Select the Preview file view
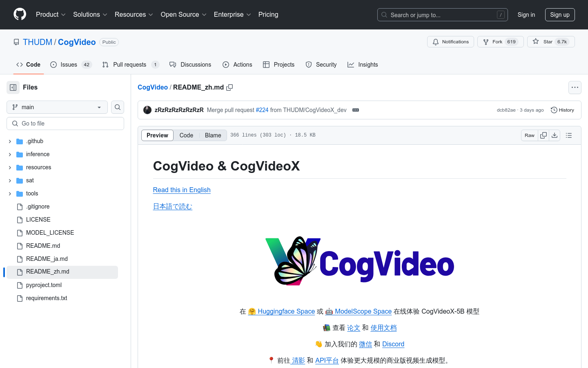Screen dimensions: 588x368 pyautogui.click(x=157, y=135)
